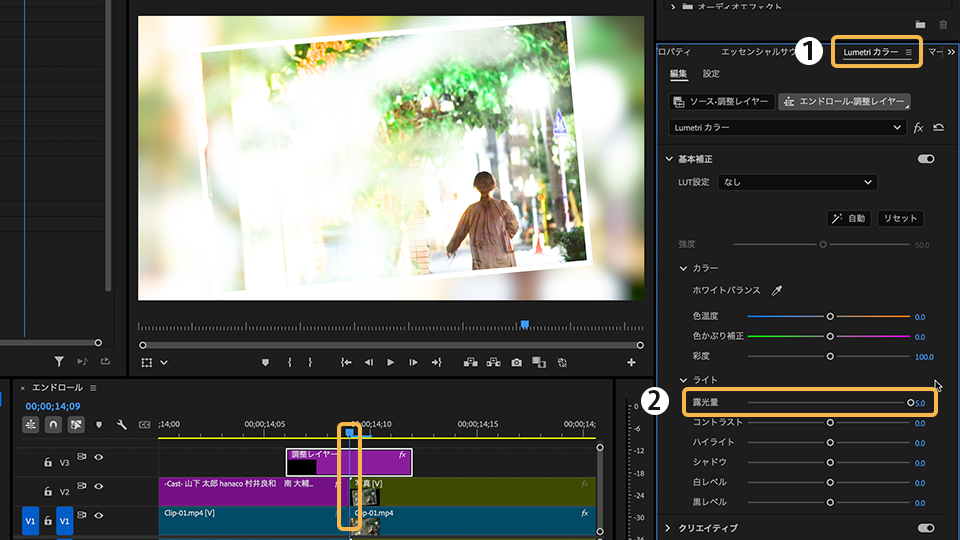This screenshot has height=540, width=960.
Task: Switch to the エッセンシャルサウンド tab
Action: point(757,51)
